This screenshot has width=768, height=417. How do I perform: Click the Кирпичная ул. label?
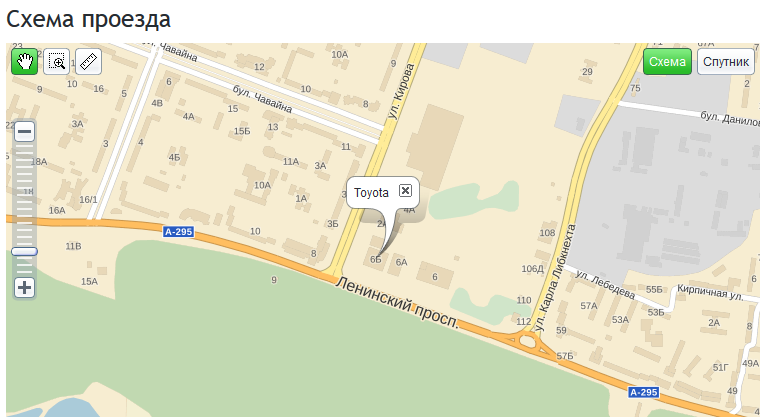click(710, 293)
